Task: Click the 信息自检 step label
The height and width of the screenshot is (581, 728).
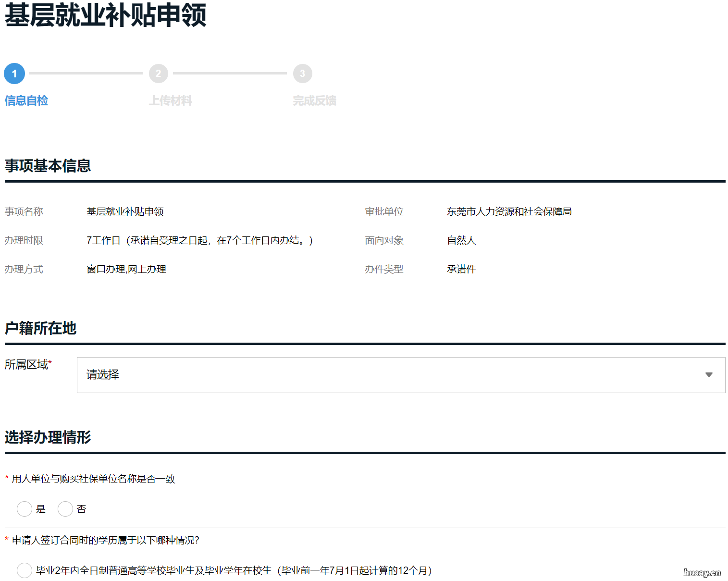Action: point(26,101)
